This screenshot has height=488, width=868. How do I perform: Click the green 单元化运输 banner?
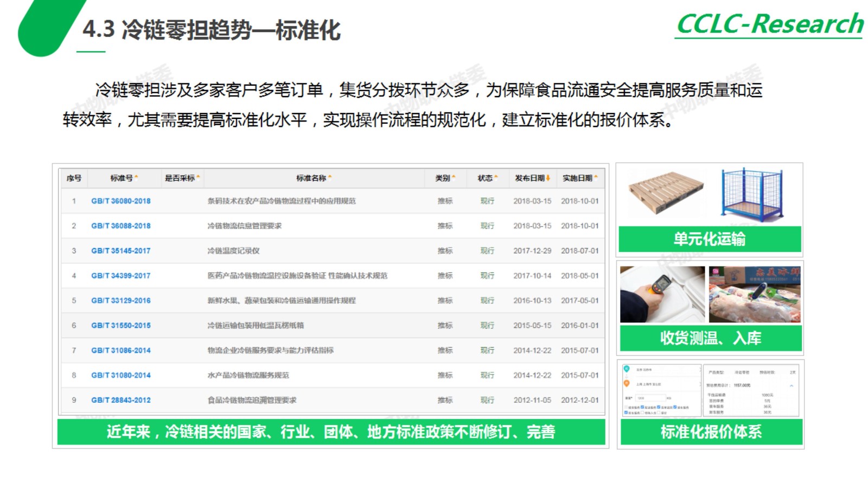(x=710, y=239)
